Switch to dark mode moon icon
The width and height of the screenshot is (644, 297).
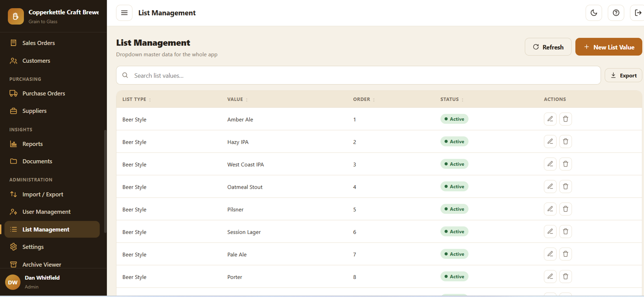(594, 13)
